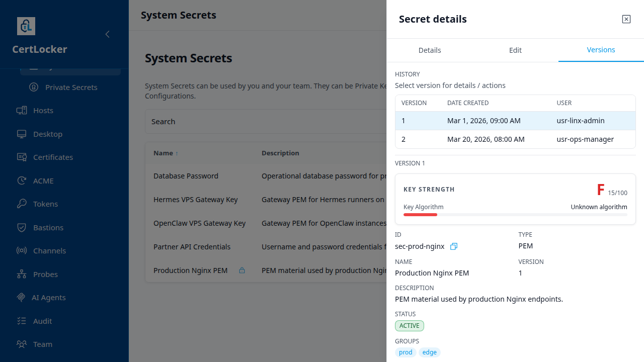
Task: Click the Bastions shield icon
Action: point(21,228)
